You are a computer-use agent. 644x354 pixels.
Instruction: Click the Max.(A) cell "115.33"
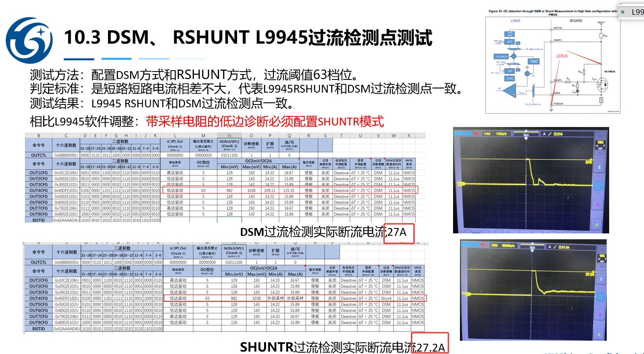[290, 190]
